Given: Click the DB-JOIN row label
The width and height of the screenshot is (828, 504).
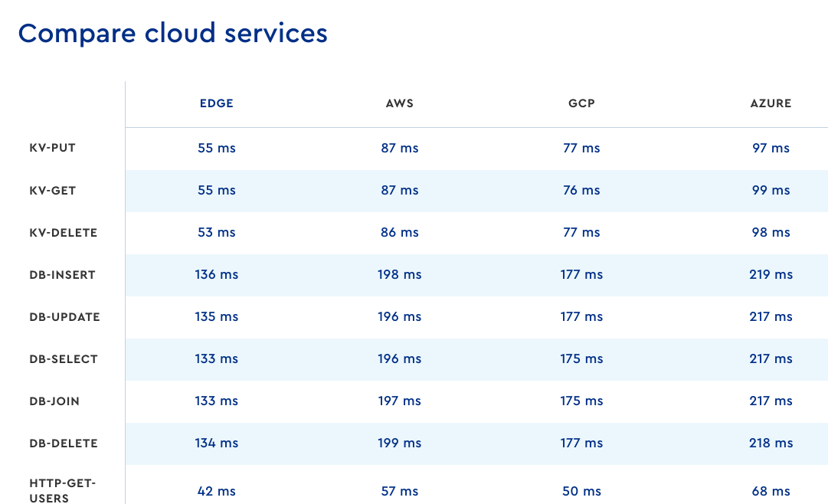Looking at the screenshot, I should [x=54, y=401].
